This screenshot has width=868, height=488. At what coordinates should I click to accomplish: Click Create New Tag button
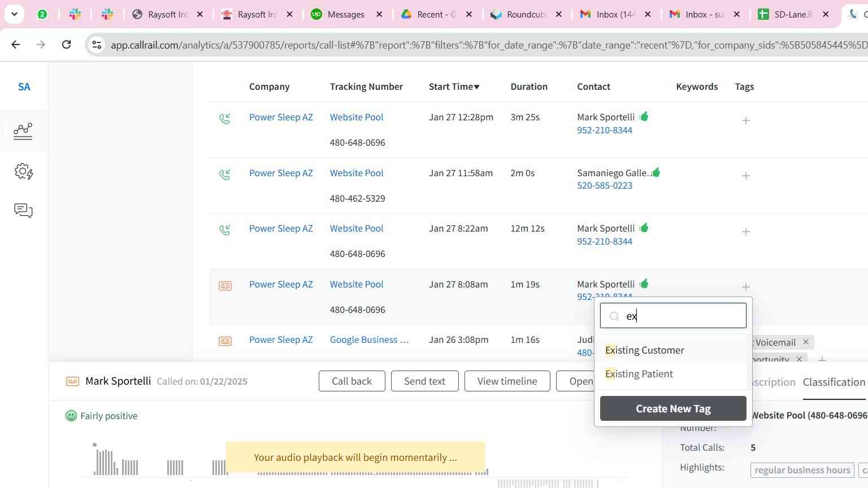pyautogui.click(x=673, y=408)
